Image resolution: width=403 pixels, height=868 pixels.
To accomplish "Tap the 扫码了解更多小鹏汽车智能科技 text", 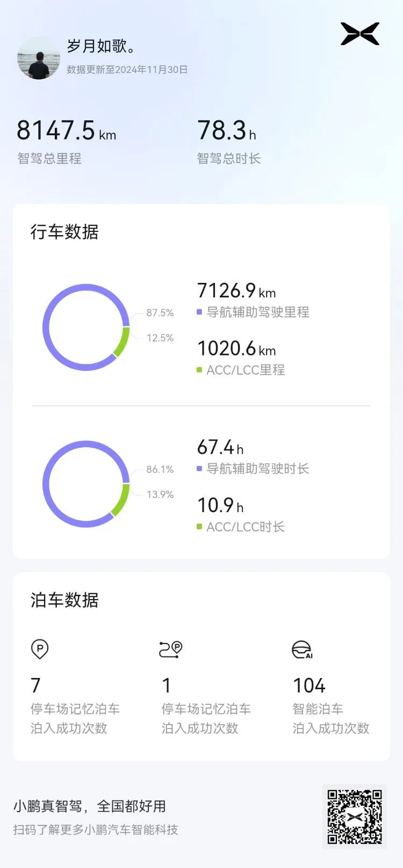I will (x=96, y=829).
